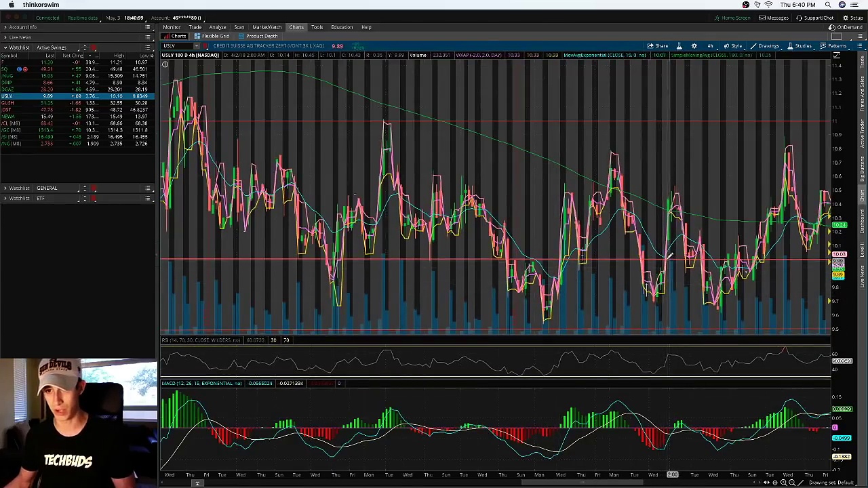Switch to the Trade tab
868x488 pixels.
[x=195, y=27]
